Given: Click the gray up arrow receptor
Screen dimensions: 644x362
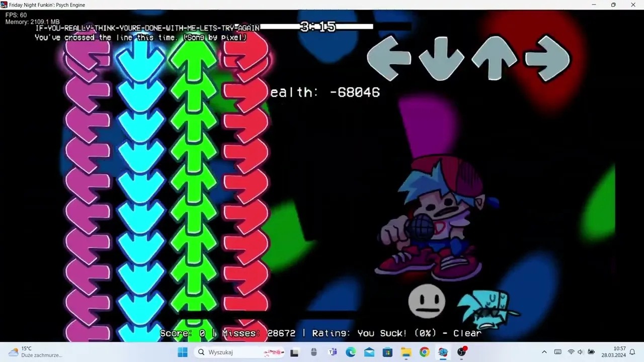Looking at the screenshot, I should 494,58.
